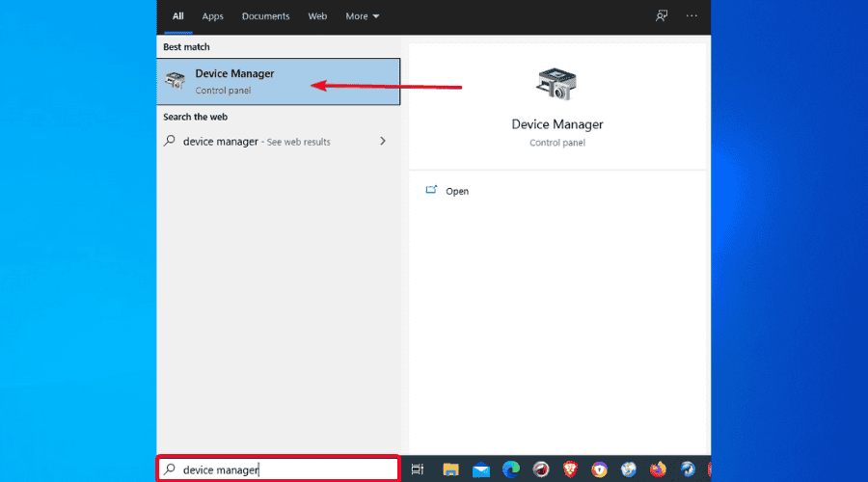This screenshot has height=482, width=868.
Task: Launch File Explorer from taskbar
Action: tap(450, 469)
